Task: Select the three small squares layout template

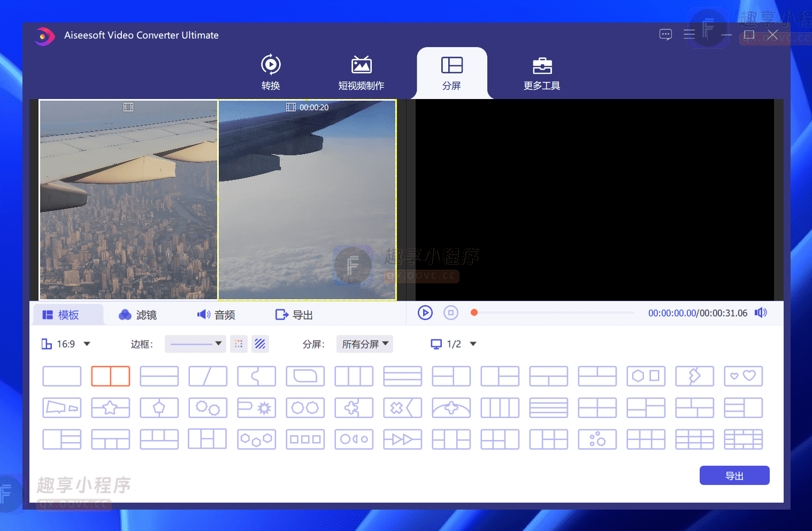Action: 305,439
